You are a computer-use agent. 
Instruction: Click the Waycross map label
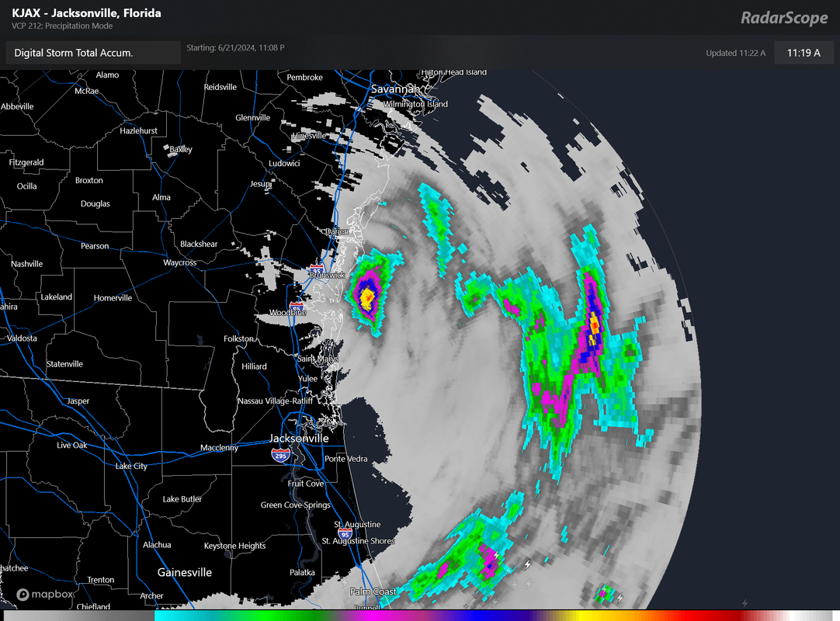tap(179, 262)
